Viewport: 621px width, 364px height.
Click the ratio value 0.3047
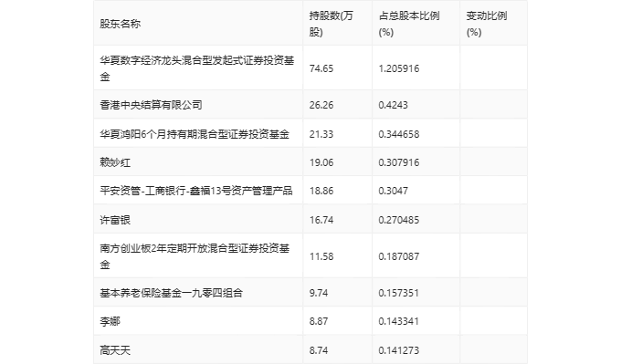[x=393, y=191]
